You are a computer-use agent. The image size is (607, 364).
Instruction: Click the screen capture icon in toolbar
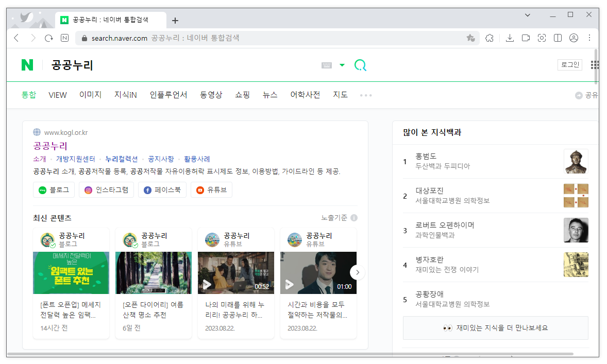(542, 38)
